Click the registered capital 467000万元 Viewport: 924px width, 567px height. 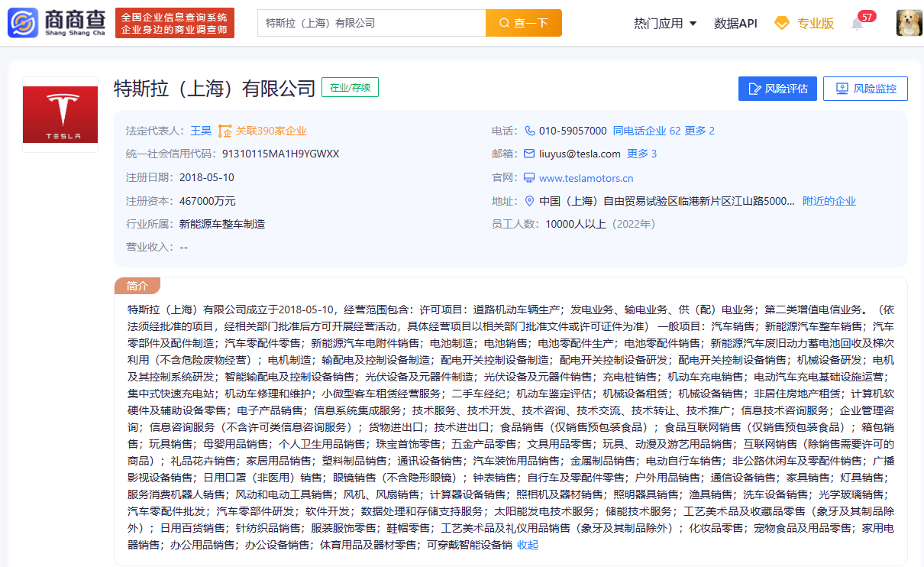[208, 201]
